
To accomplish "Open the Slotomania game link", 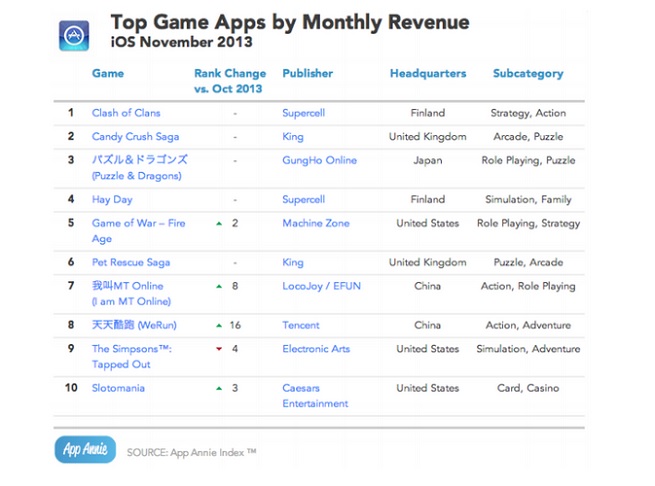I will coord(118,388).
